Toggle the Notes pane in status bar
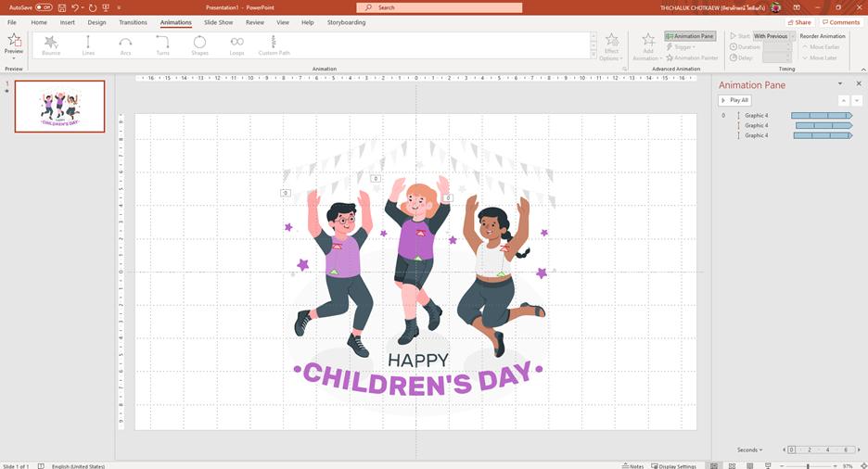 click(632, 465)
